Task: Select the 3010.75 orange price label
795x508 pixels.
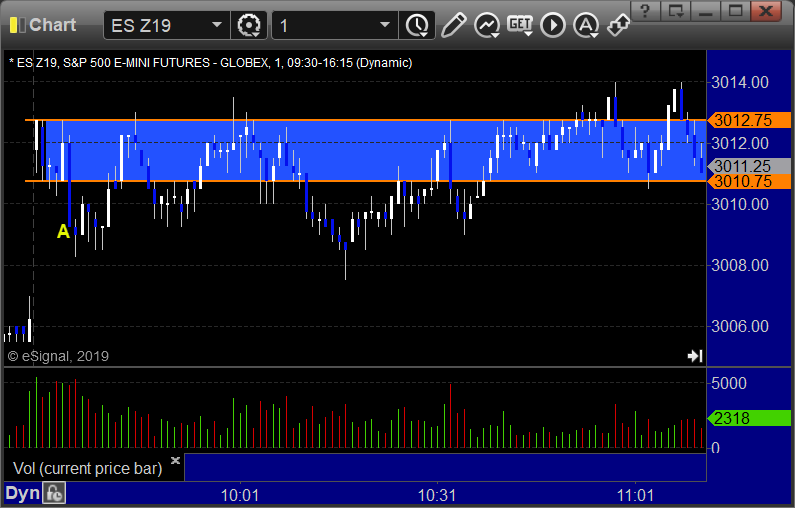Action: (749, 182)
